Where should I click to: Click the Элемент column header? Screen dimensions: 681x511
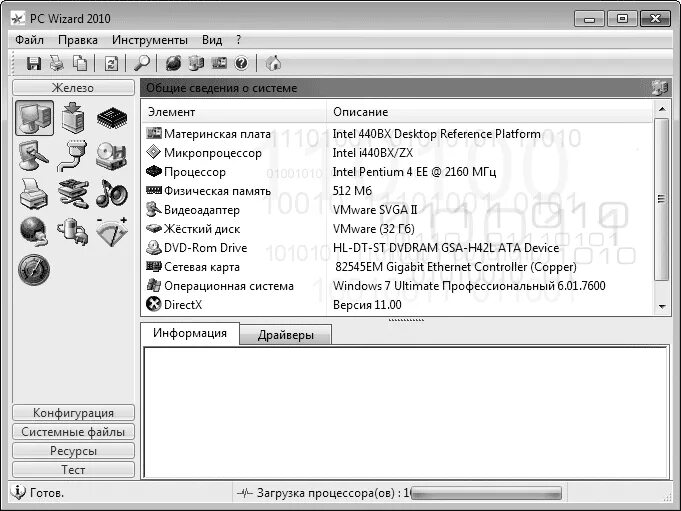[235, 112]
